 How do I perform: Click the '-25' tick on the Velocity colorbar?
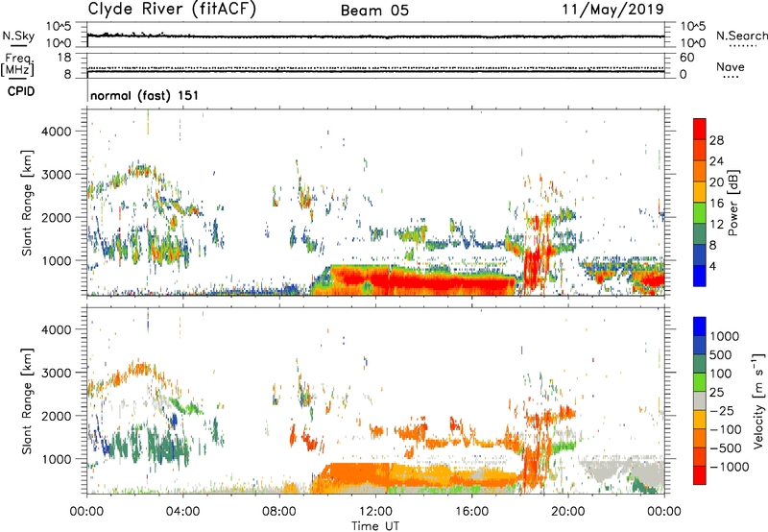click(722, 411)
